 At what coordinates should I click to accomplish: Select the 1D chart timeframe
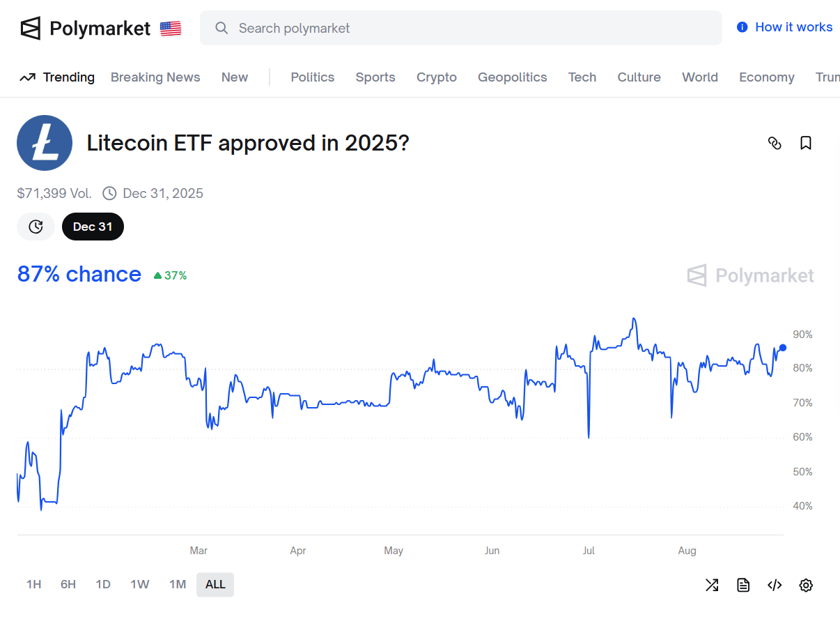pos(102,585)
